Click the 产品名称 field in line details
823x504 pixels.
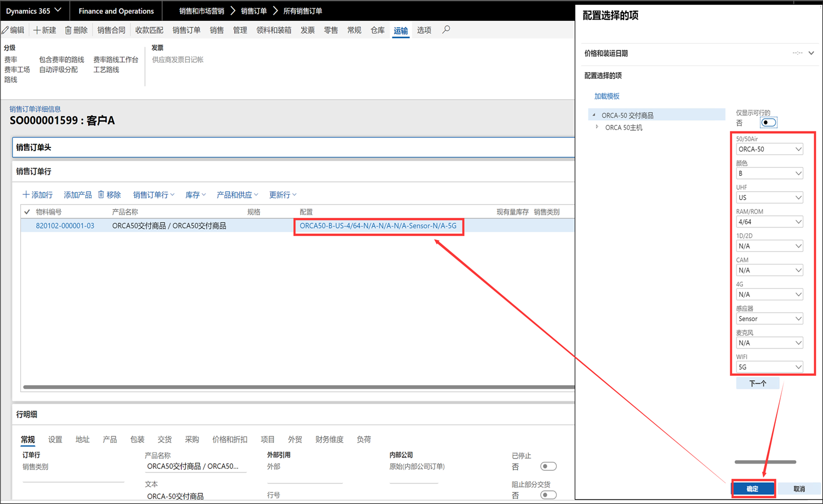[195, 466]
